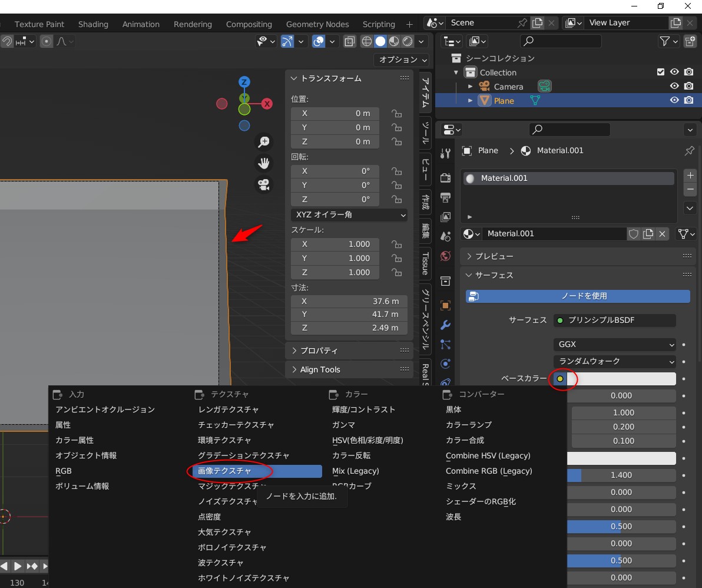The height and width of the screenshot is (588, 702).
Task: Expand the Plane item in the outliner
Action: [471, 100]
